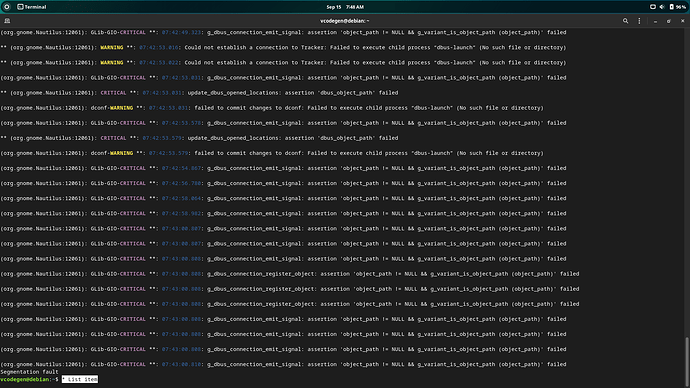Viewport: 690px width, 388px height.
Task: Click the 'Segmentation fault' output line
Action: click(29, 372)
